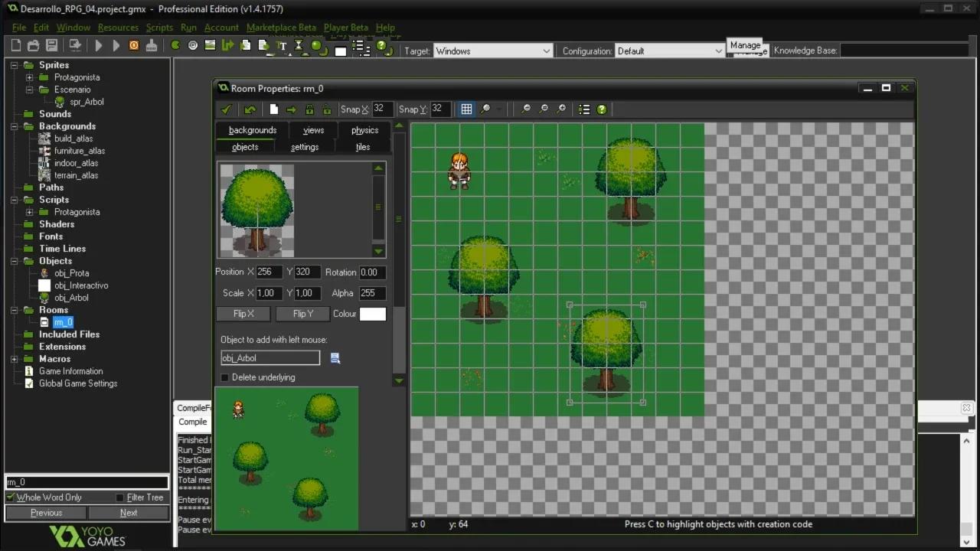980x551 pixels.
Task: Open the Target platform dropdown
Action: [x=492, y=51]
